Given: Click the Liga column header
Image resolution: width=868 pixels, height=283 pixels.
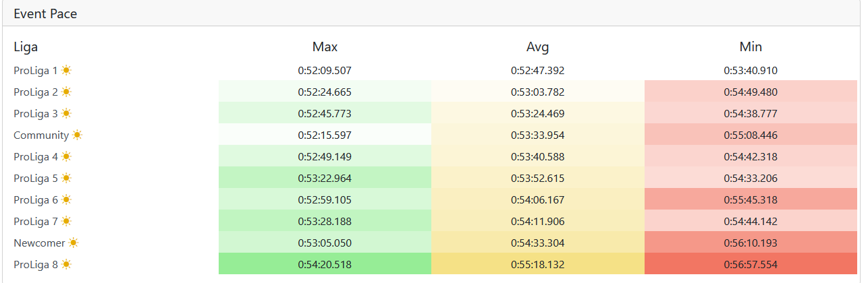Looking at the screenshot, I should click(26, 46).
